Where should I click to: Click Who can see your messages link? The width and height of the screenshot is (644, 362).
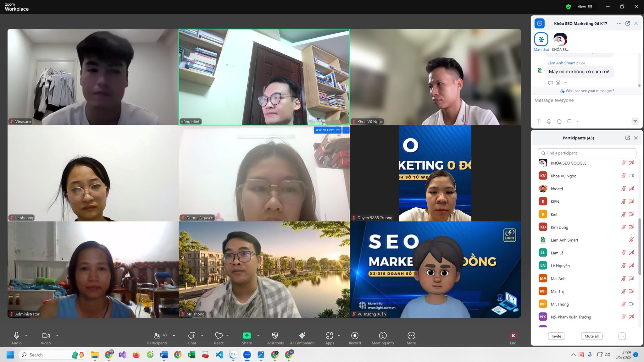point(587,91)
